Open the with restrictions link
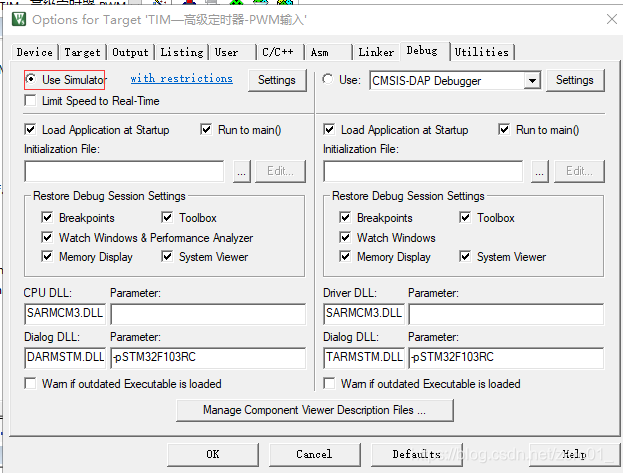This screenshot has height=473, width=623. coord(182,79)
